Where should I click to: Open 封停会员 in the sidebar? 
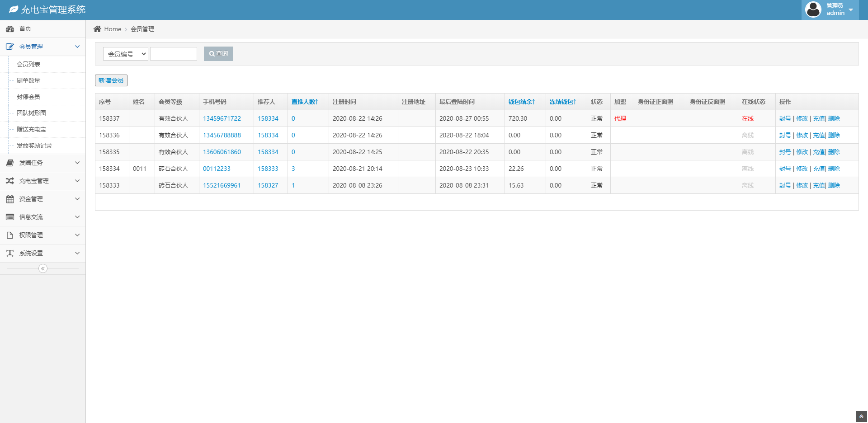(28, 97)
